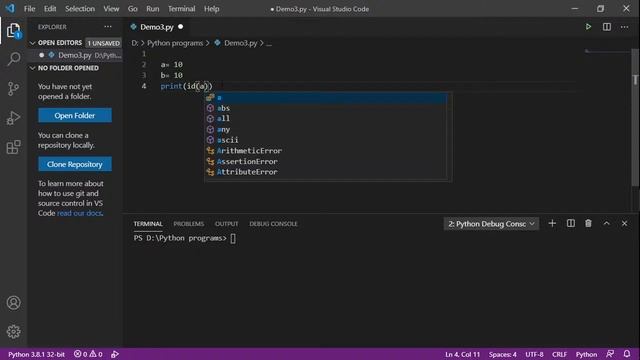
Task: Open the Manage gear icon
Action: pos(13,331)
